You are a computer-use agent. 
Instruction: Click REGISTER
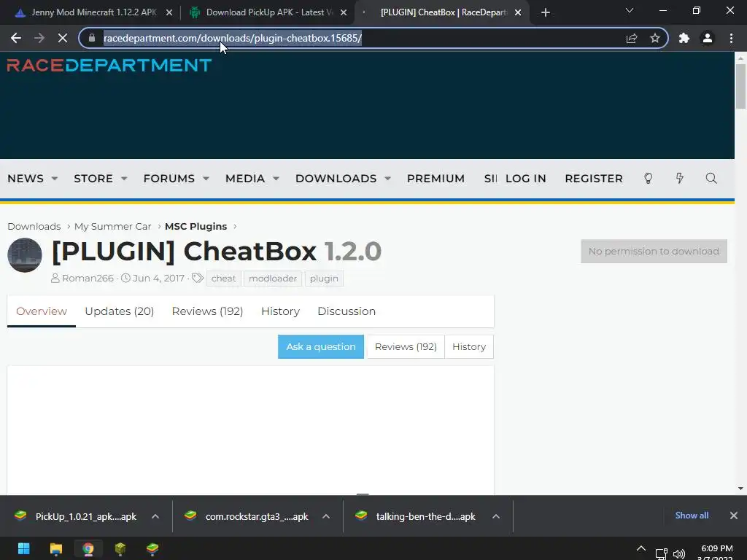click(x=594, y=179)
